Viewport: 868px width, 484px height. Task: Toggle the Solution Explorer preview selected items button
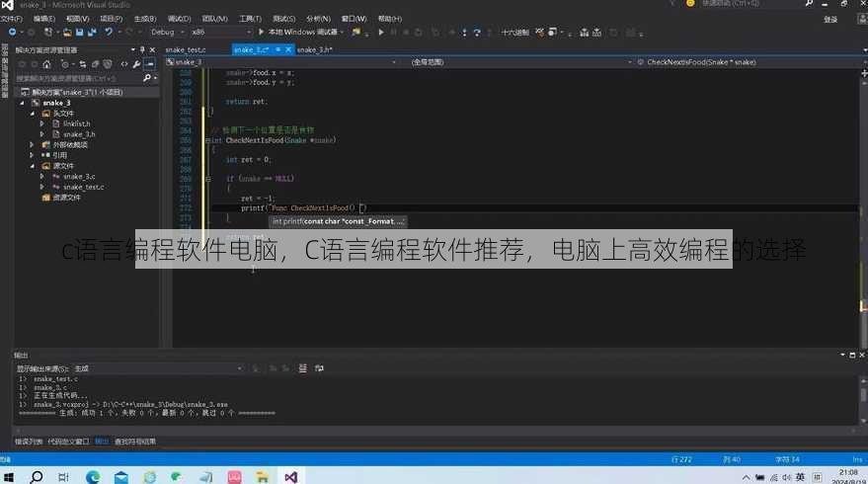click(149, 64)
